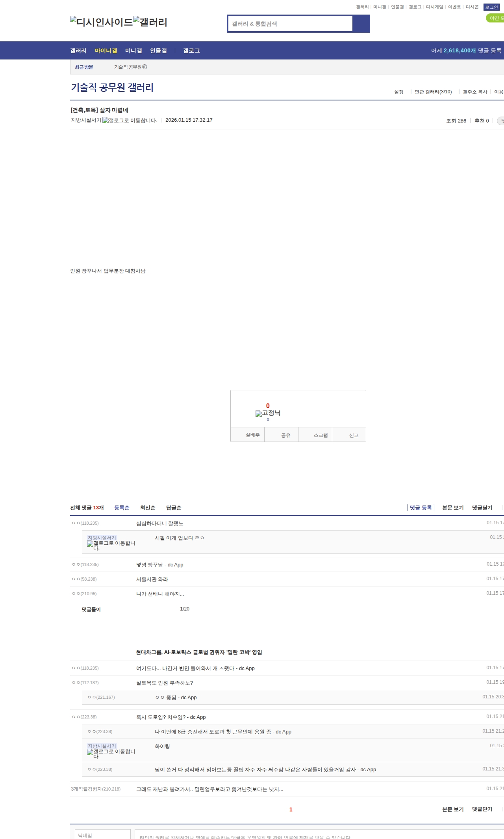Go to comment page 1
The image size is (504, 839).
pyautogui.click(x=291, y=809)
